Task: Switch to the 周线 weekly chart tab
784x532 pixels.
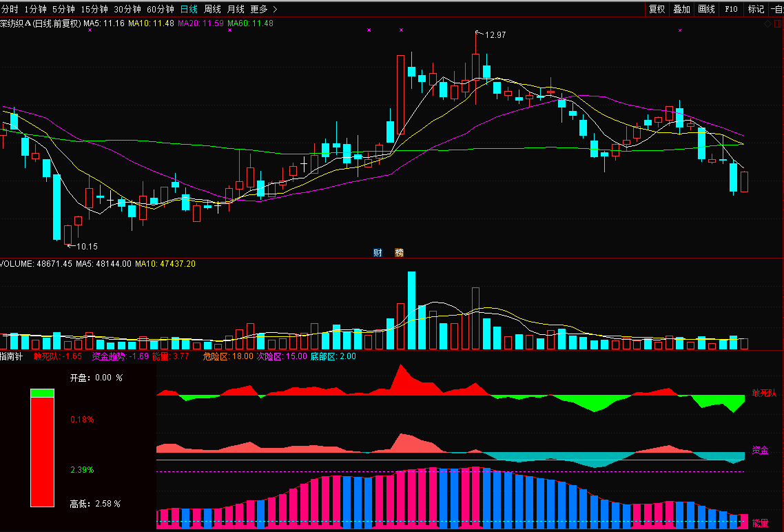Action: [212, 9]
